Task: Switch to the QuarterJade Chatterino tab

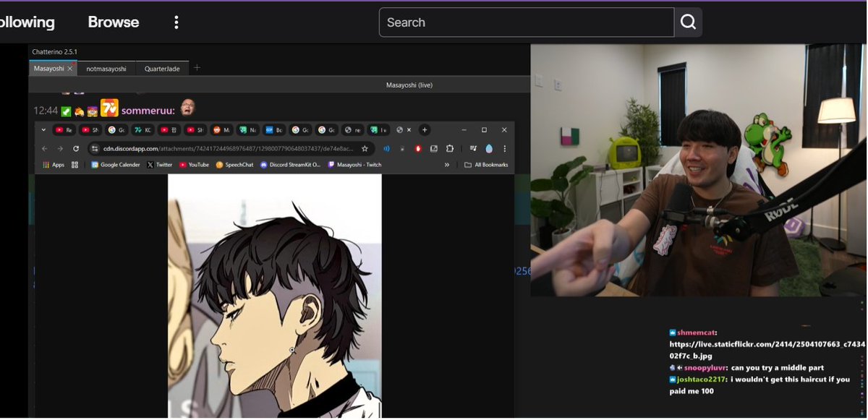Action: pyautogui.click(x=162, y=69)
